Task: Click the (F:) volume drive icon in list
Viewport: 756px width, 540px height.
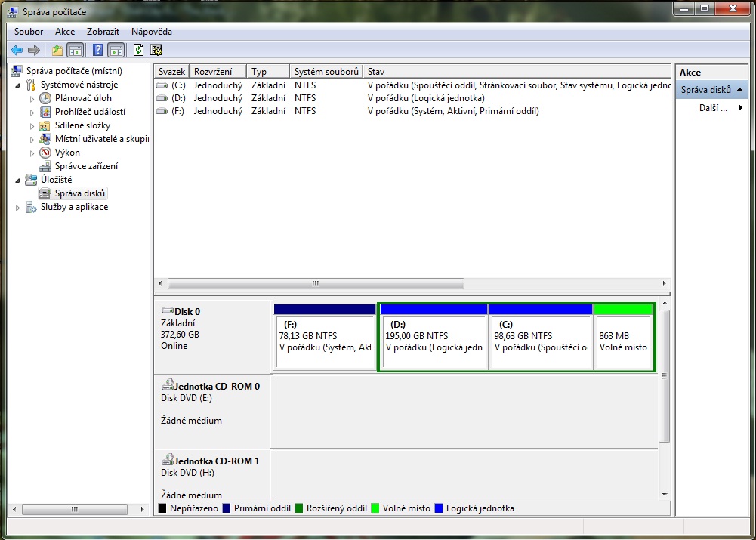Action: pyautogui.click(x=162, y=111)
